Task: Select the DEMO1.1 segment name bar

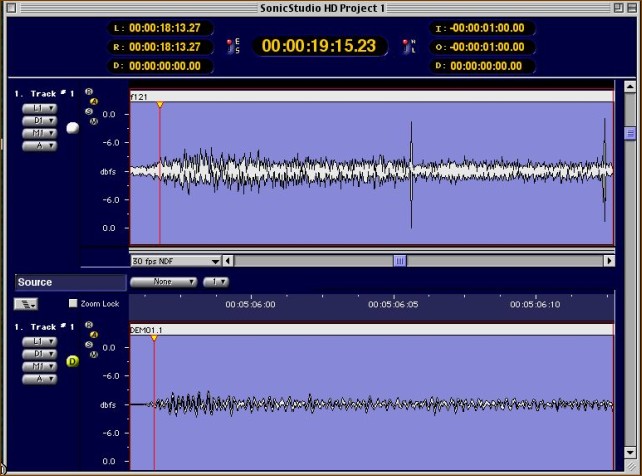Action: pyautogui.click(x=372, y=330)
